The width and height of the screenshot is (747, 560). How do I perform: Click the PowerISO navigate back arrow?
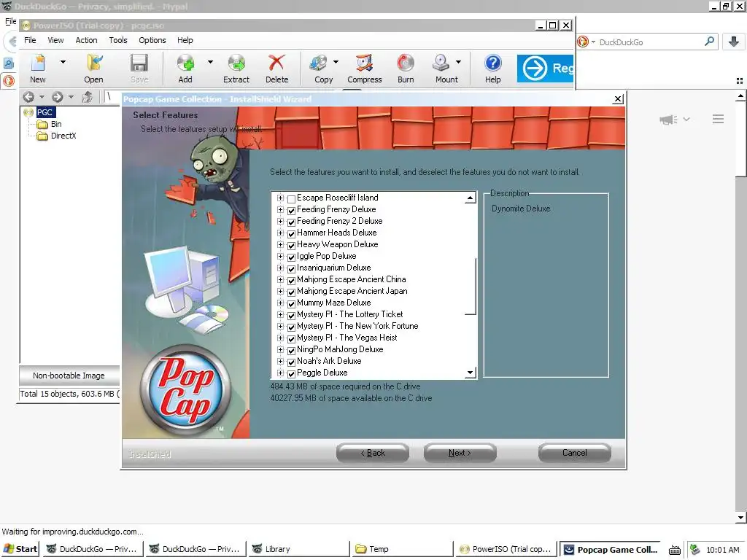click(28, 97)
